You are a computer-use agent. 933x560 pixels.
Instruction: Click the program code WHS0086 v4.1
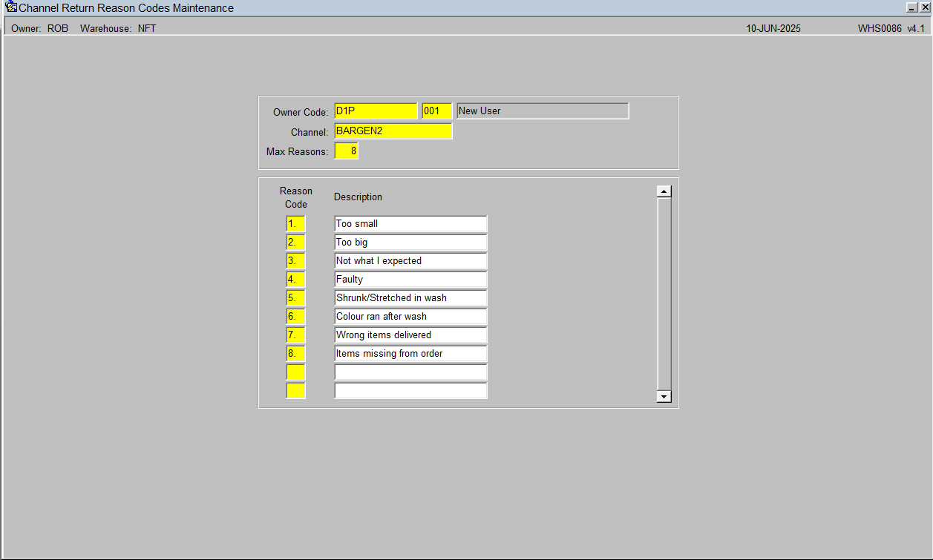(x=891, y=29)
